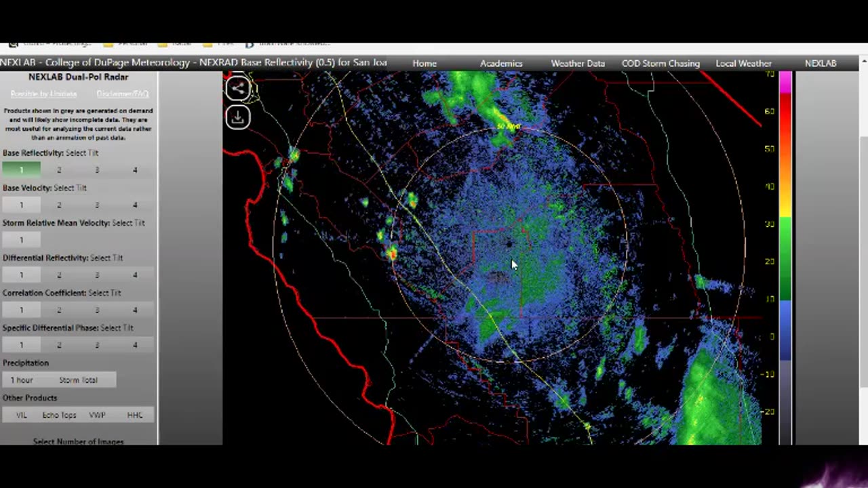Viewport: 868px width, 488px height.
Task: Click the NEXLAB Dual-Pol Radar heading
Action: tap(78, 77)
